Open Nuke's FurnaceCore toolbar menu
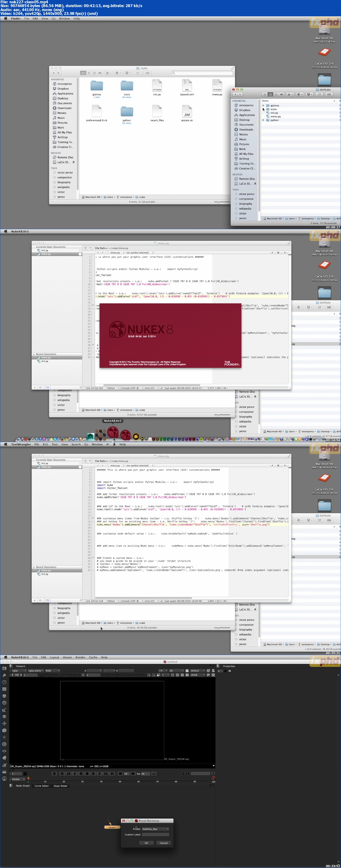This screenshot has width=341, height=868. click(4, 778)
